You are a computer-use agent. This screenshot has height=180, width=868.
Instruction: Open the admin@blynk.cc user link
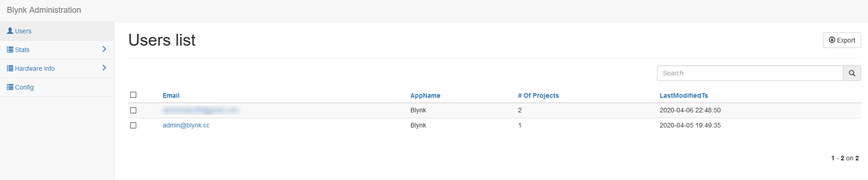(x=186, y=125)
